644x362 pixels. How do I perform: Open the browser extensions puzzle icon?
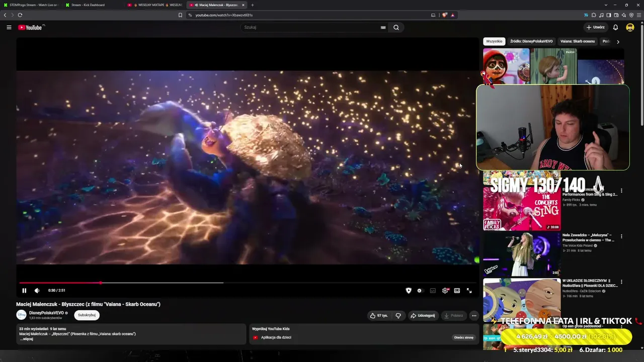594,15
